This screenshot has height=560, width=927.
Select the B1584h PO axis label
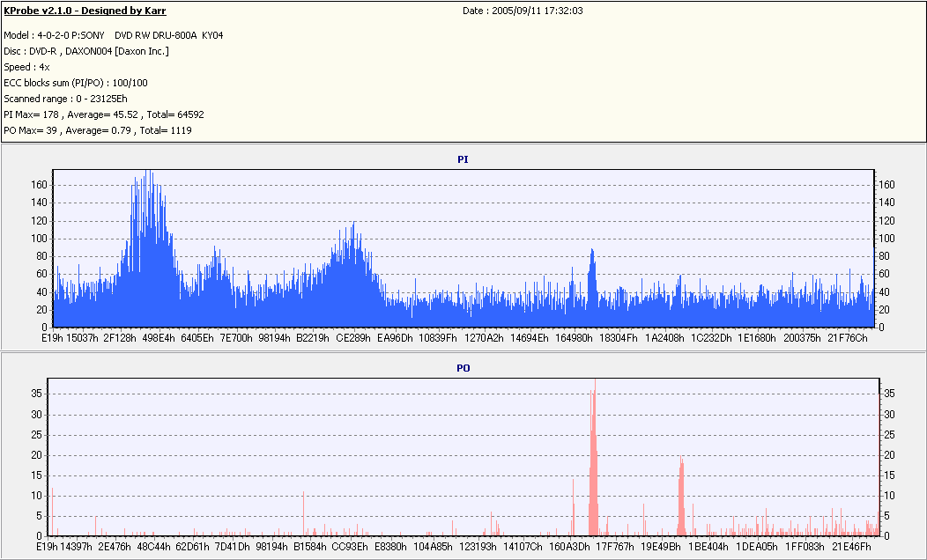point(310,547)
